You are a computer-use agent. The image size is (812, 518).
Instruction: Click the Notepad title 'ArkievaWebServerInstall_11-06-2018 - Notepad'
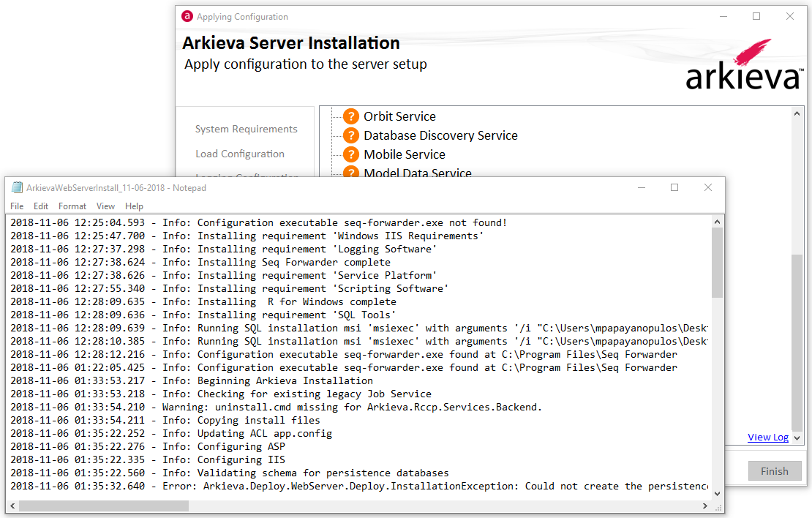(x=116, y=187)
